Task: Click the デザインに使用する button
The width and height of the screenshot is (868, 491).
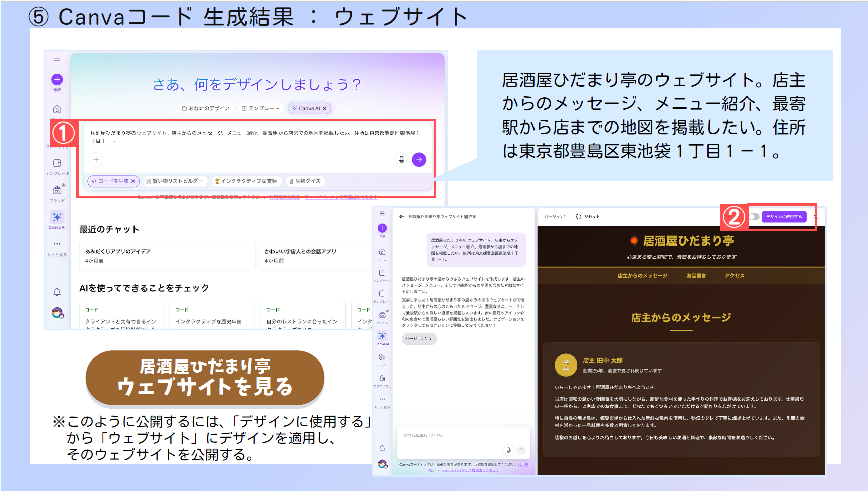Action: click(784, 217)
